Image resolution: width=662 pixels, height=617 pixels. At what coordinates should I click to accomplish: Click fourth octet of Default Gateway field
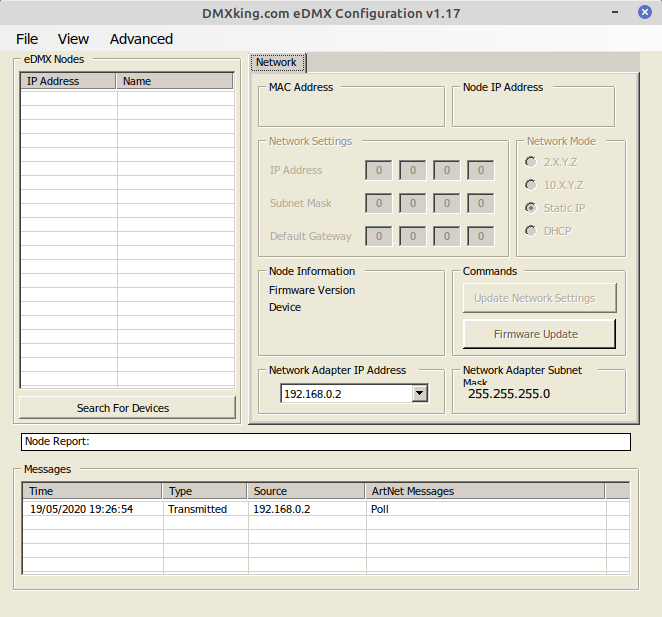click(480, 236)
